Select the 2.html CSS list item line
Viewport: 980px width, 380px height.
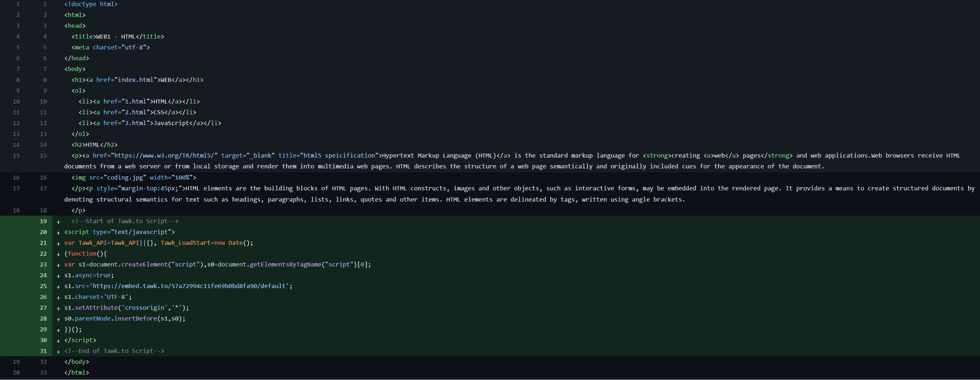tap(137, 112)
